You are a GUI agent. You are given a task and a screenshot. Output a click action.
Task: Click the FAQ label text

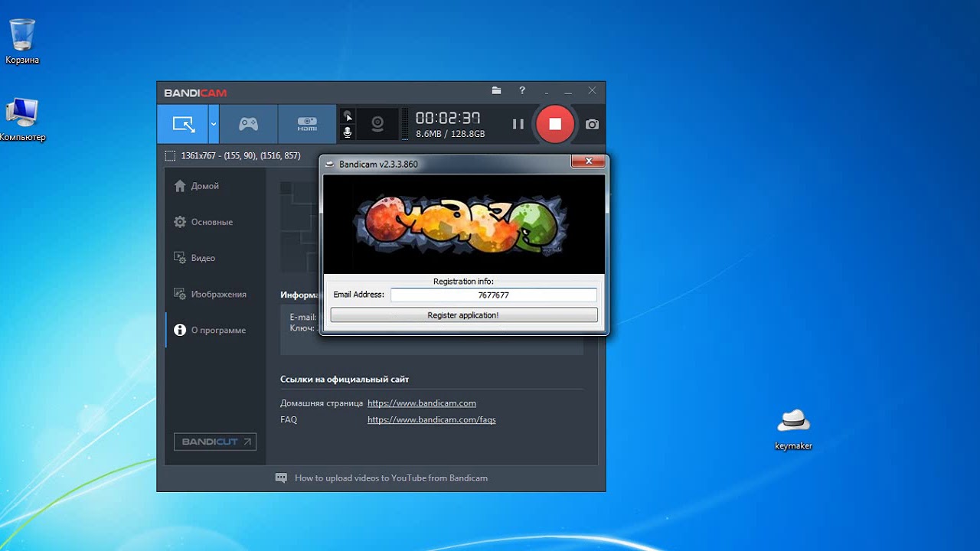289,419
